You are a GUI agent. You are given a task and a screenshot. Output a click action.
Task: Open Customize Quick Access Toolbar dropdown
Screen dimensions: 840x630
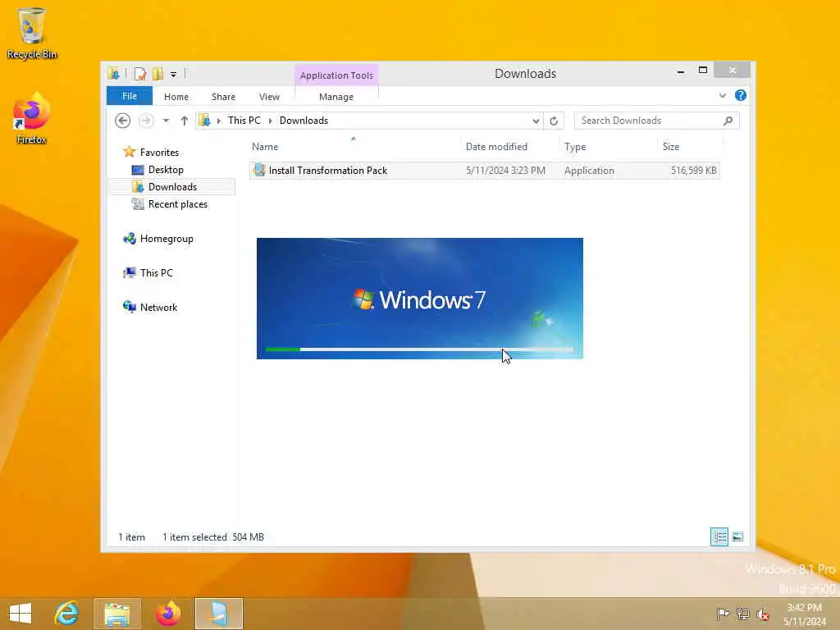174,75
